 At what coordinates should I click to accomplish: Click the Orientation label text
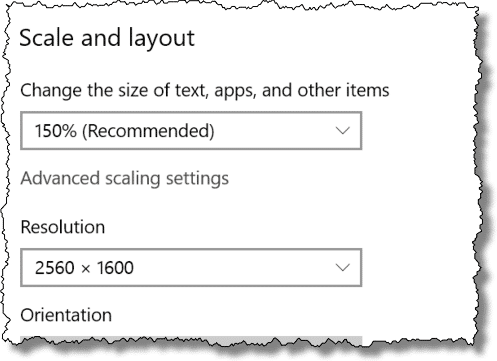point(66,315)
